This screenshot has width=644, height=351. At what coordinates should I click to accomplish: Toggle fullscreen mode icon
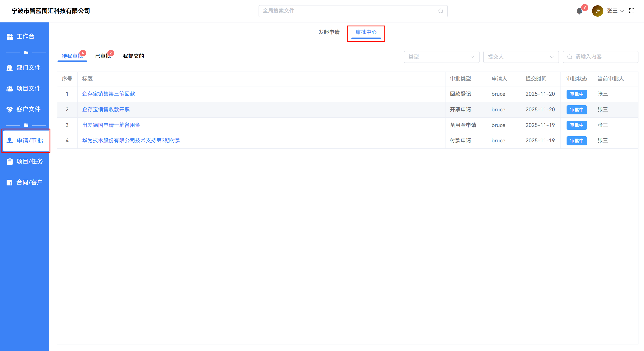[632, 11]
